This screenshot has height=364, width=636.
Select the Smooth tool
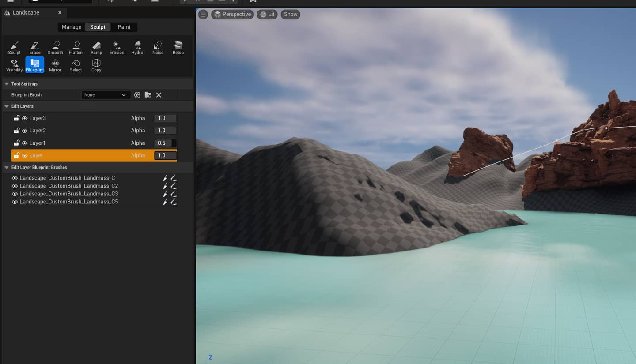pos(55,48)
